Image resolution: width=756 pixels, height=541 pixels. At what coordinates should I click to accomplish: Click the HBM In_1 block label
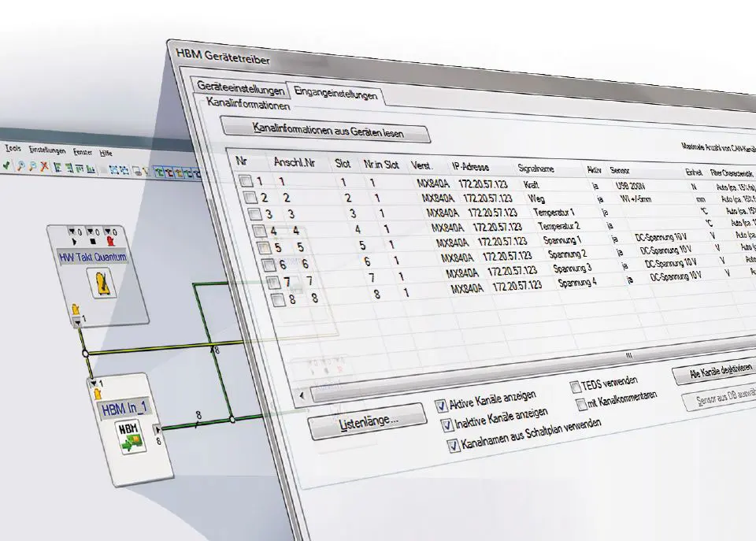[124, 409]
